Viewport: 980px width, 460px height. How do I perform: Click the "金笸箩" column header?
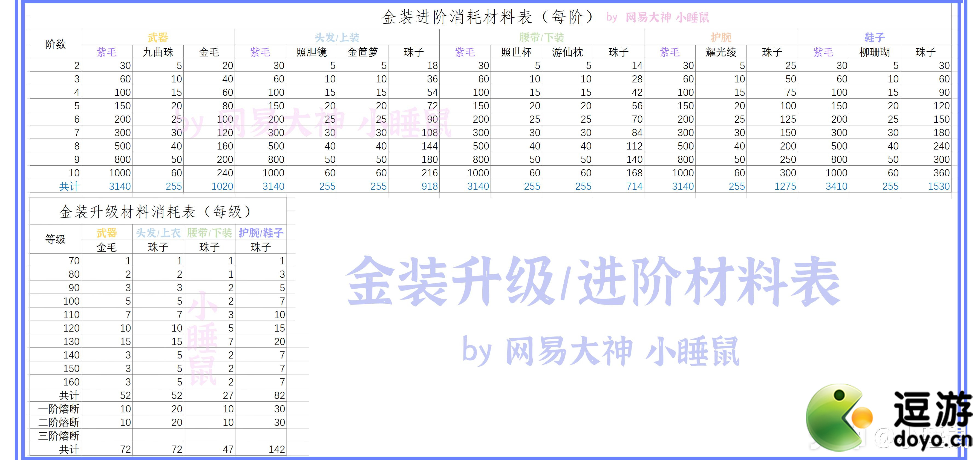point(362,52)
